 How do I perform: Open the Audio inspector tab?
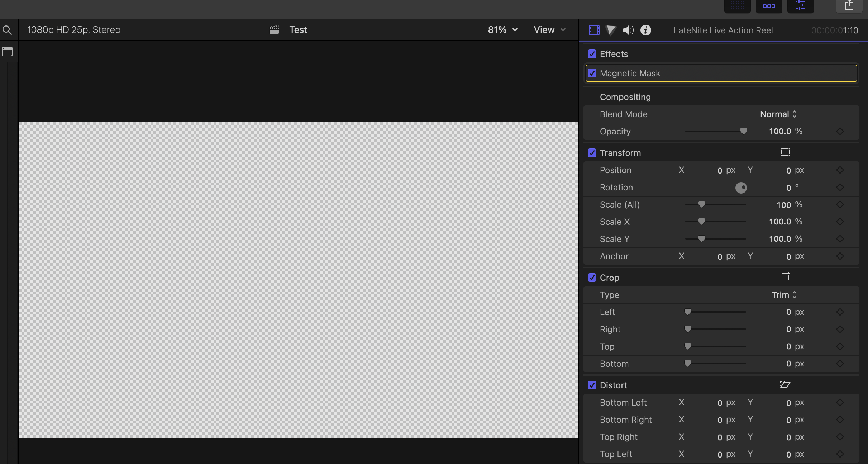[628, 30]
